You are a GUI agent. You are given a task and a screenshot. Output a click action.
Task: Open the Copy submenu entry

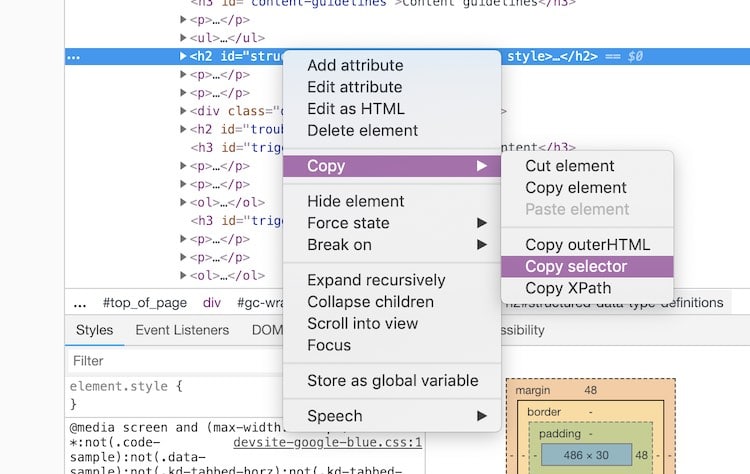(391, 166)
